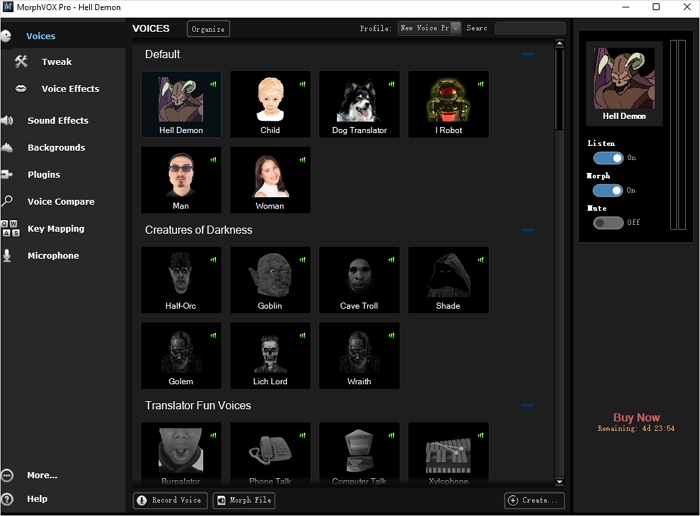Toggle the Morph switch off

point(608,191)
